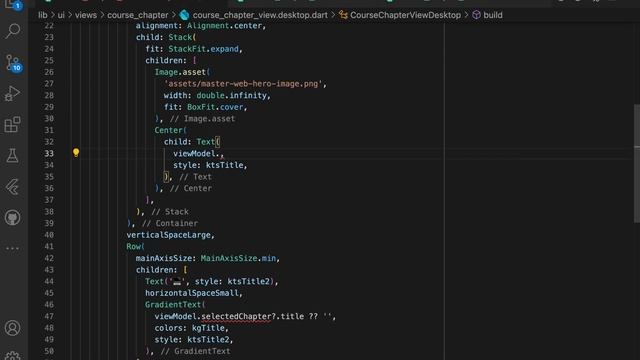Screen dimensions: 640x360
Task: Click '// Stack' comment on line 38
Action: 169,212
